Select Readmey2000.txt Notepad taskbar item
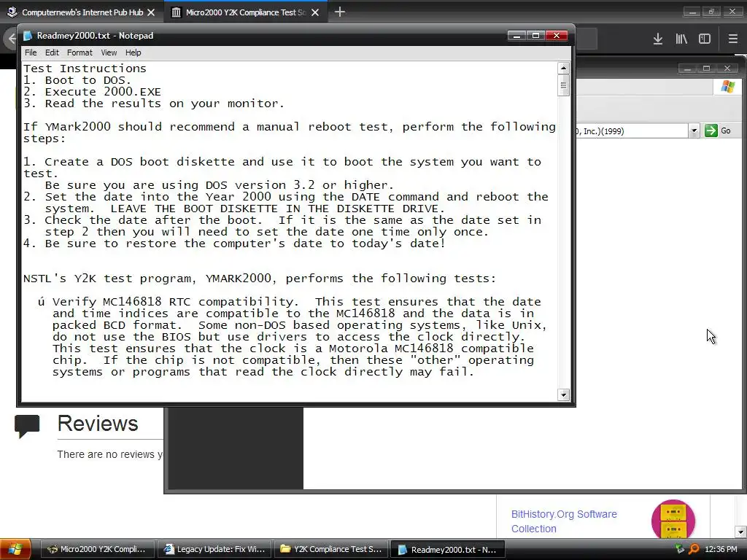Image resolution: width=747 pixels, height=560 pixels. pyautogui.click(x=448, y=549)
